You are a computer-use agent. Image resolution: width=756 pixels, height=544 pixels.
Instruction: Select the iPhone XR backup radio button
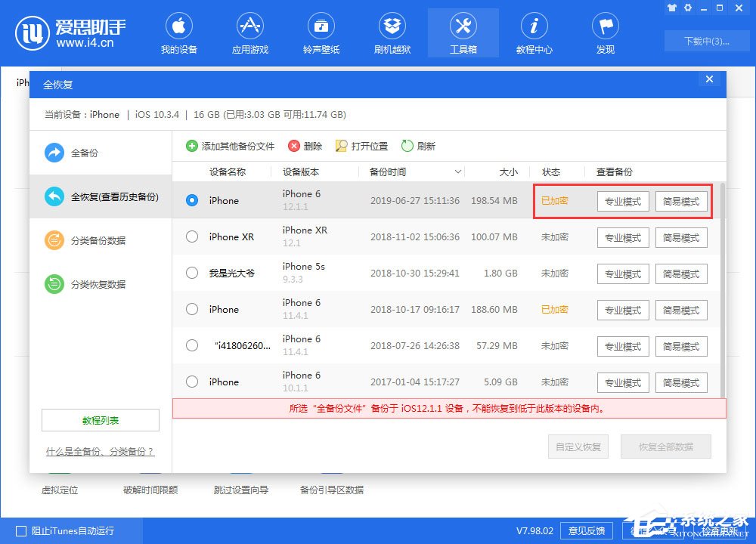click(192, 236)
